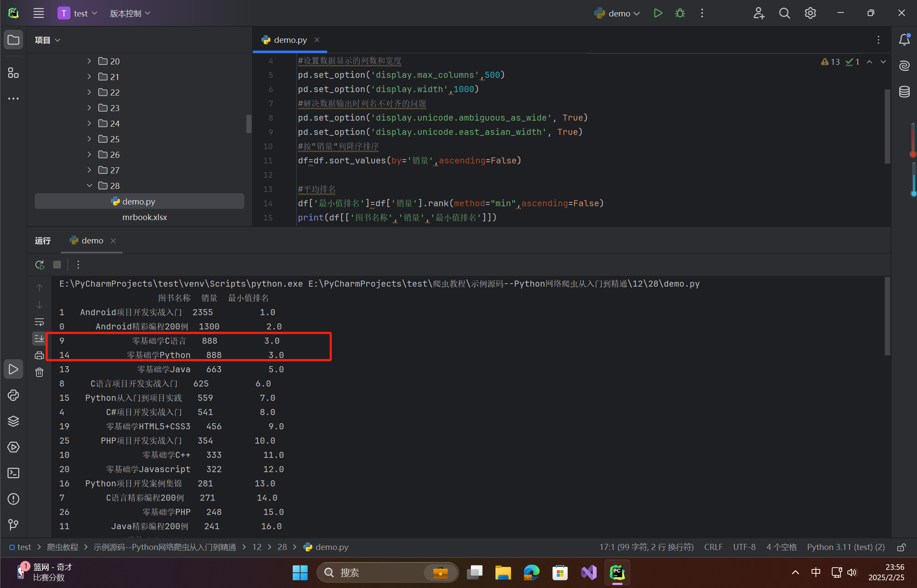Open Structure tool window icon
The height and width of the screenshot is (588, 917).
(x=13, y=73)
